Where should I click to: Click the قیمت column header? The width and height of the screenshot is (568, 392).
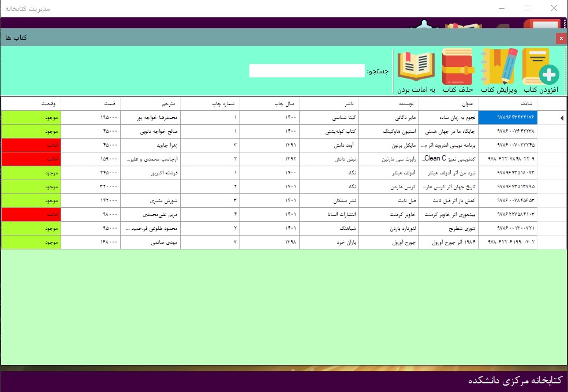point(91,104)
